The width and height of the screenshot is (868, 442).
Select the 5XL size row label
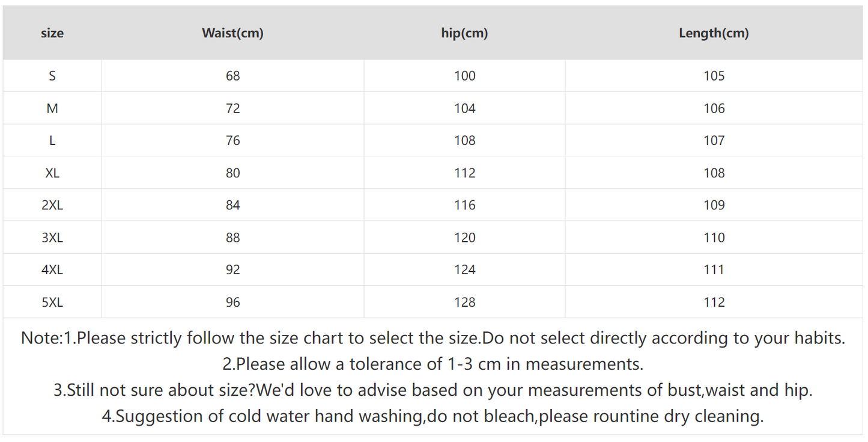pyautogui.click(x=52, y=302)
